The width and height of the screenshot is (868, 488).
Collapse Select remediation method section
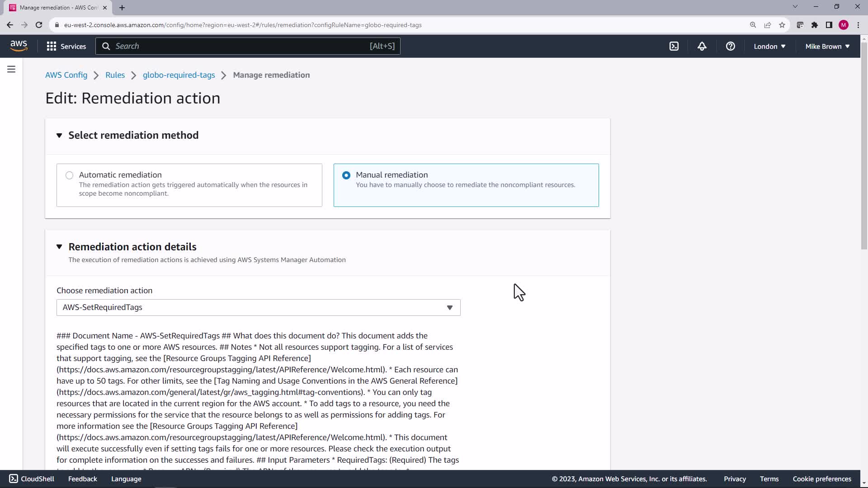[59, 136]
